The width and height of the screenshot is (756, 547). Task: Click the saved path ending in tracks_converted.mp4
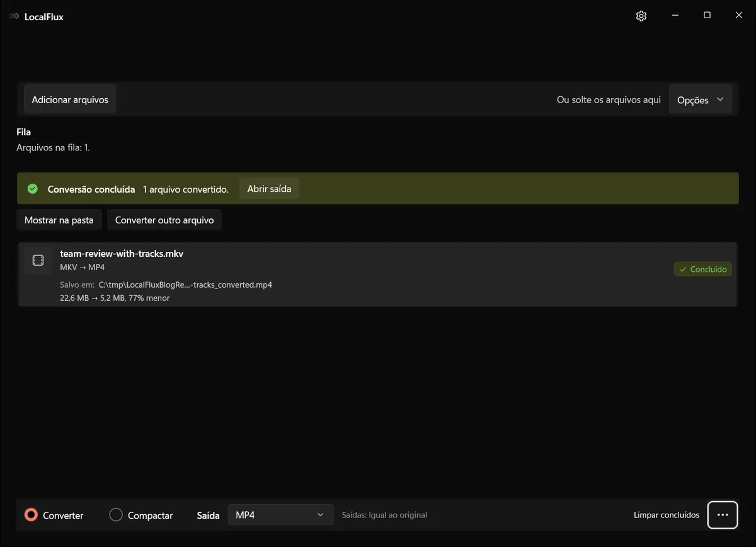point(185,285)
